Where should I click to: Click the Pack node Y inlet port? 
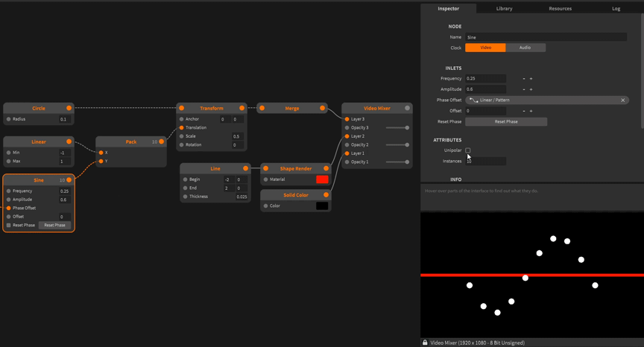pos(101,161)
